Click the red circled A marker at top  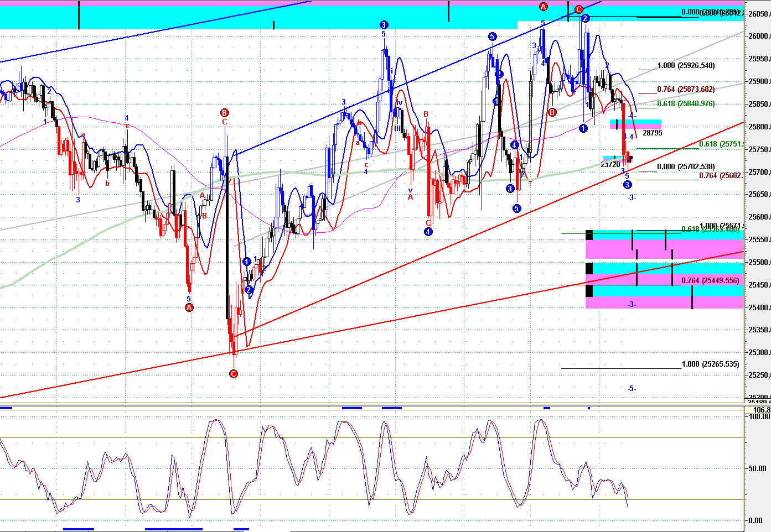544,7
